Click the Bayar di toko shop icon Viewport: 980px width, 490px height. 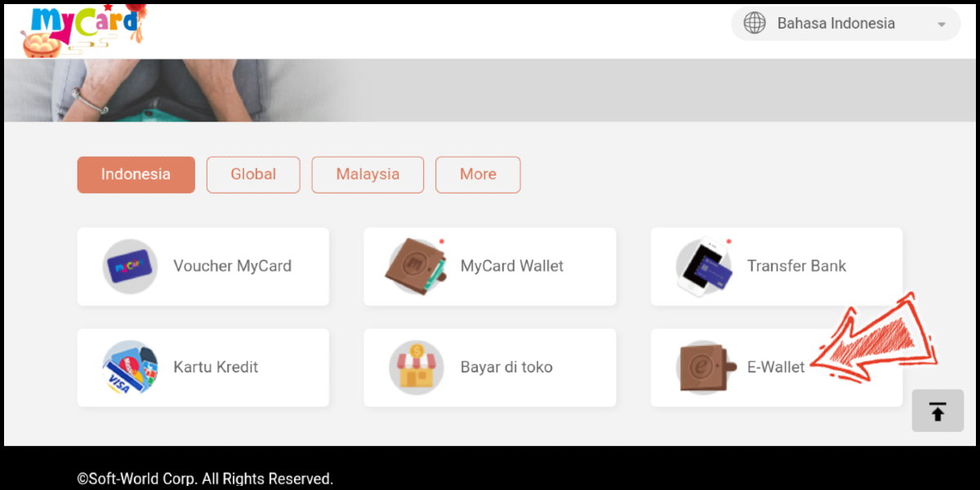416,367
